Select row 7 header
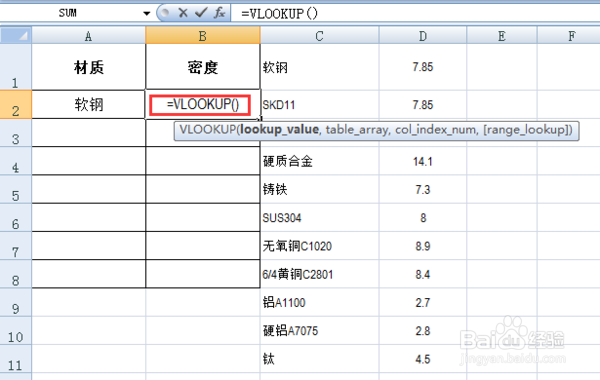The width and height of the screenshot is (600, 380). coord(16,246)
